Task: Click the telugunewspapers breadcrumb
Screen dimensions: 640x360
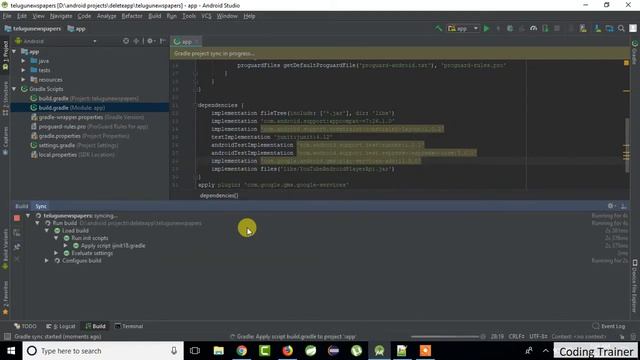Action: click(33, 29)
